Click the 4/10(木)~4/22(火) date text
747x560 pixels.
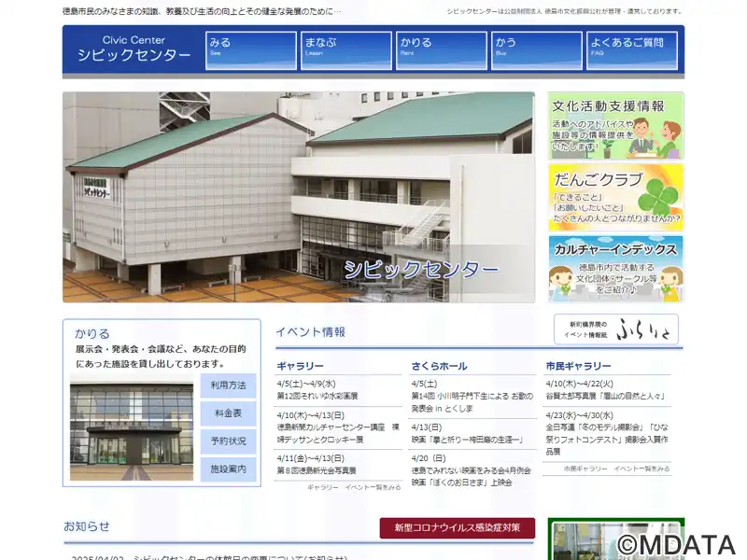coord(579,384)
